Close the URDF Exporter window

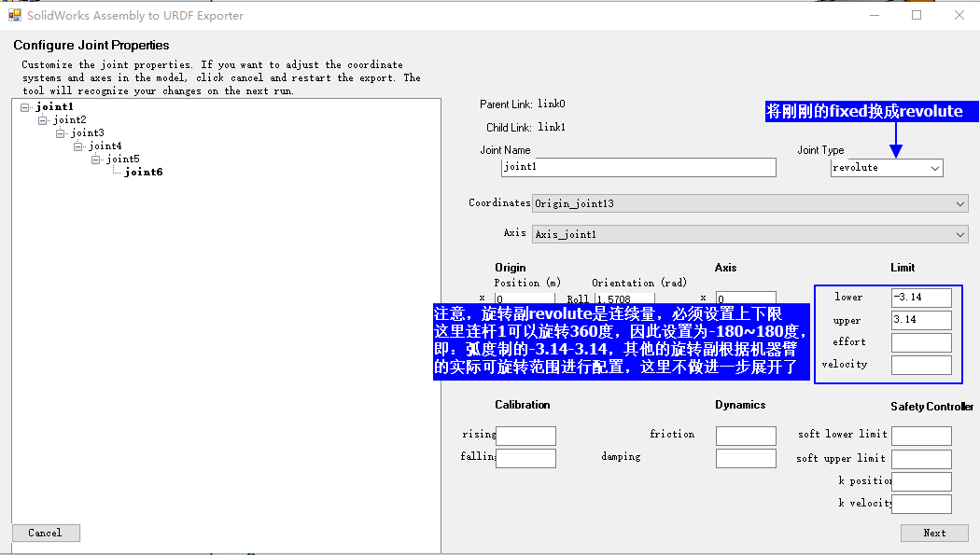pos(959,15)
